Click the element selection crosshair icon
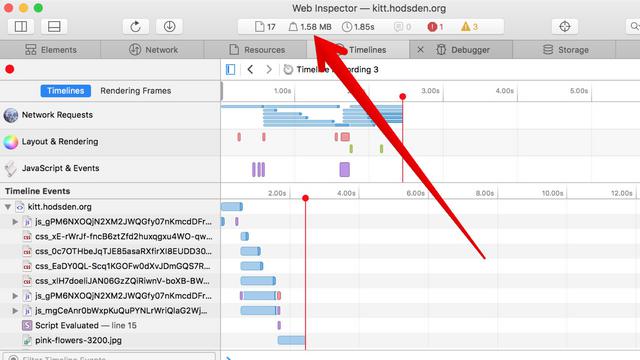The width and height of the screenshot is (640, 360). coord(564,27)
